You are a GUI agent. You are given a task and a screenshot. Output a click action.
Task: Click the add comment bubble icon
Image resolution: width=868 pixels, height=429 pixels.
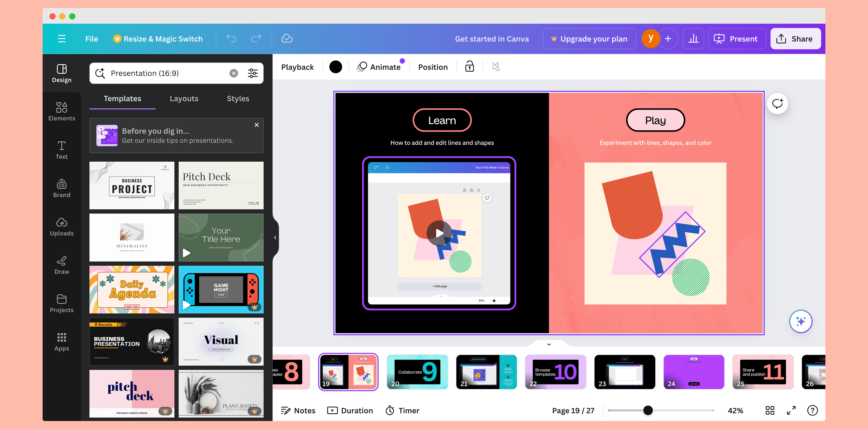(777, 104)
